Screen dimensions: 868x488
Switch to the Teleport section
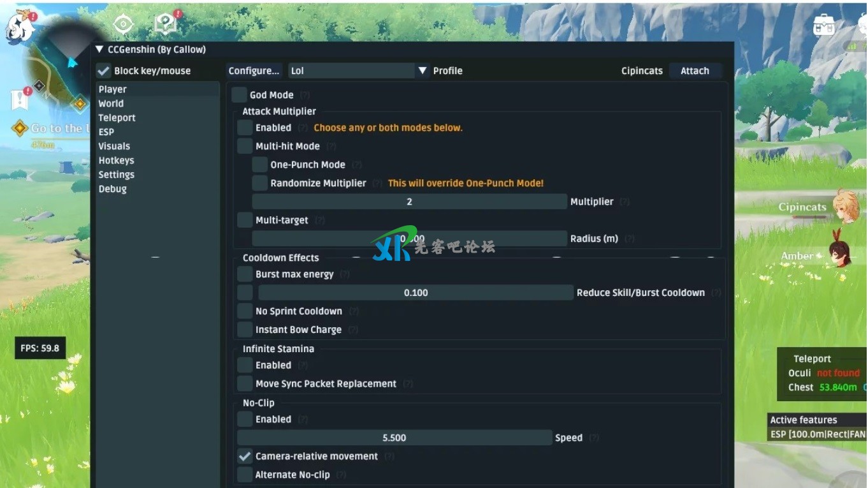117,118
